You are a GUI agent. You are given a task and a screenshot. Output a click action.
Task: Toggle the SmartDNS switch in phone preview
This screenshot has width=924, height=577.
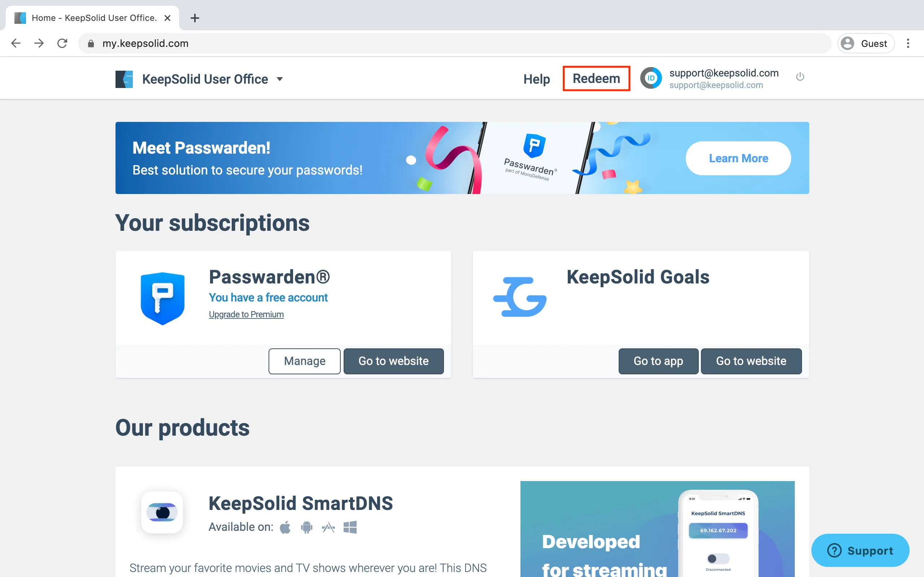(x=718, y=559)
